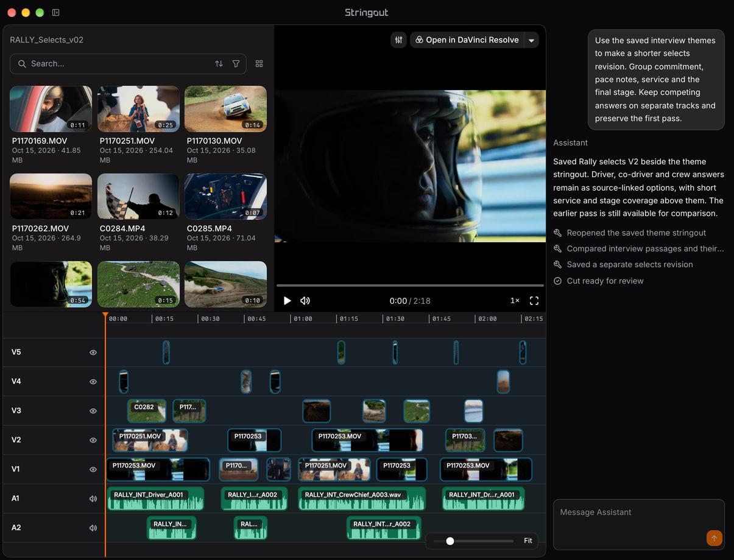Change the 1× playback speed
This screenshot has width=734, height=560.
[x=515, y=301]
